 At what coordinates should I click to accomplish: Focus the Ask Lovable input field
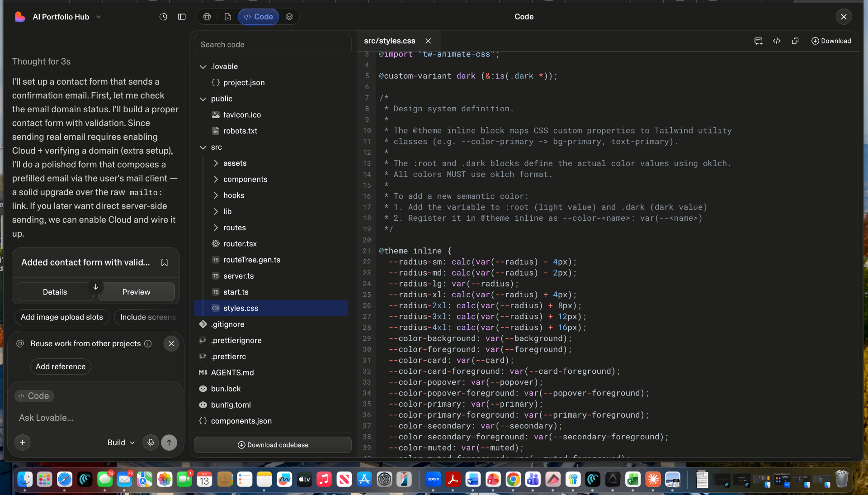(95, 418)
